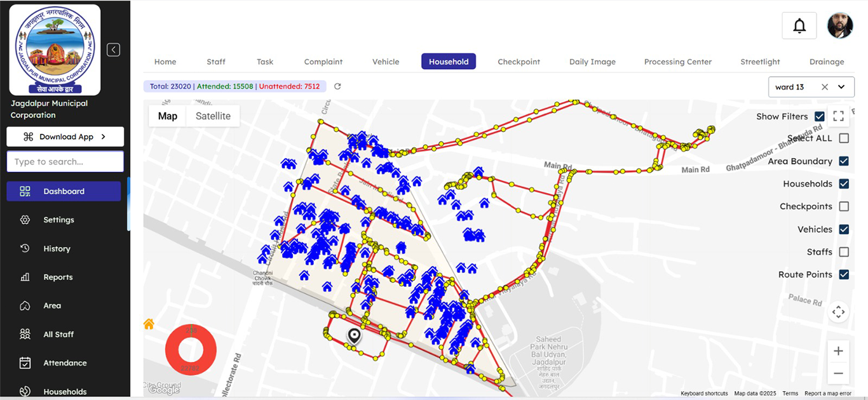
Task: Clear the ward 13 selection
Action: 825,87
